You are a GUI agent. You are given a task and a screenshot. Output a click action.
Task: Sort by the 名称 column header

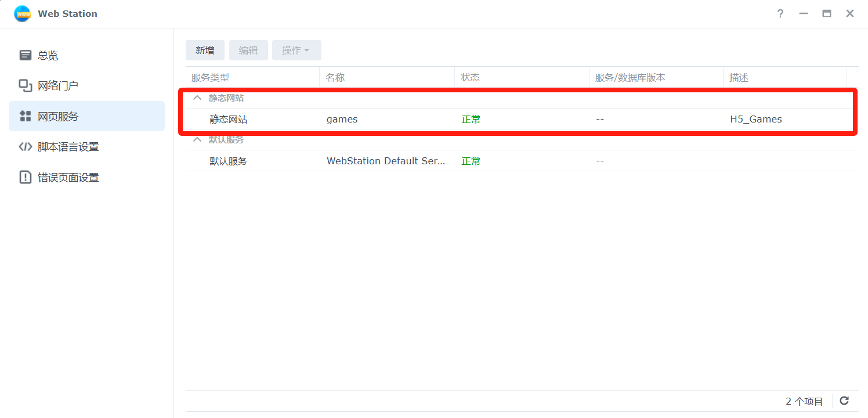coord(335,78)
